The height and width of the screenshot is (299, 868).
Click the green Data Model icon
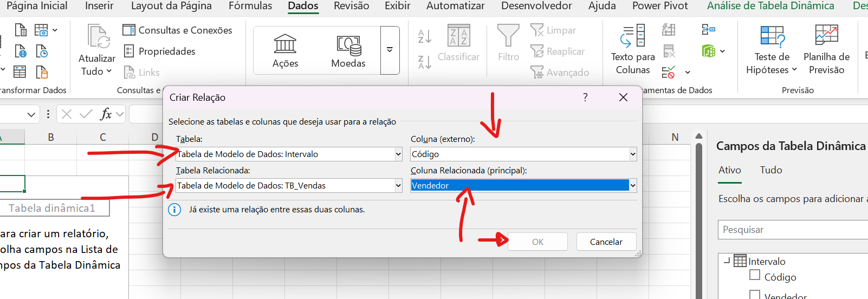709,51
